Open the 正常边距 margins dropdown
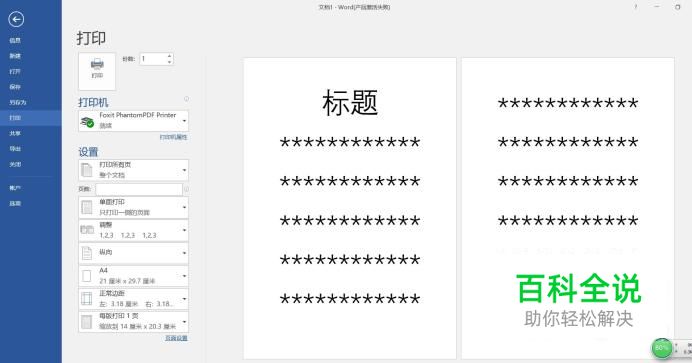The image size is (692, 363). (x=133, y=299)
